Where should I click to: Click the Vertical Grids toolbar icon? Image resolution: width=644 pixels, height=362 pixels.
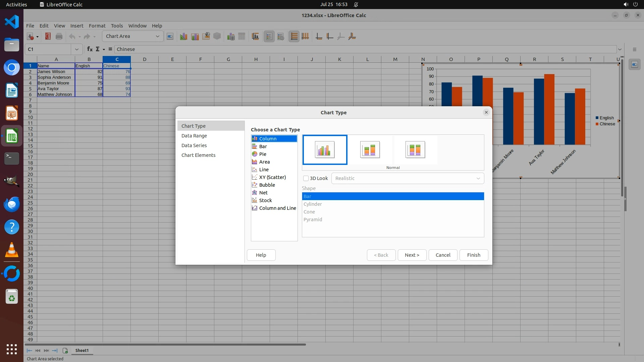(x=305, y=37)
